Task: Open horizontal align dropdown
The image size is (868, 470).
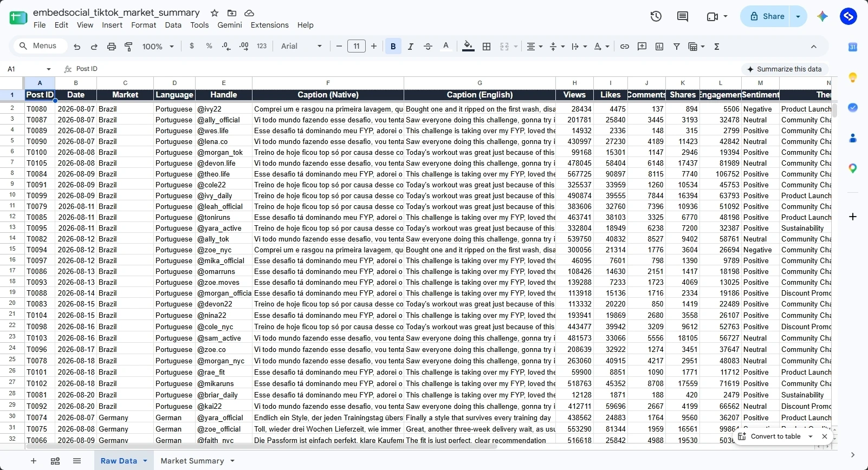Action: click(x=535, y=47)
